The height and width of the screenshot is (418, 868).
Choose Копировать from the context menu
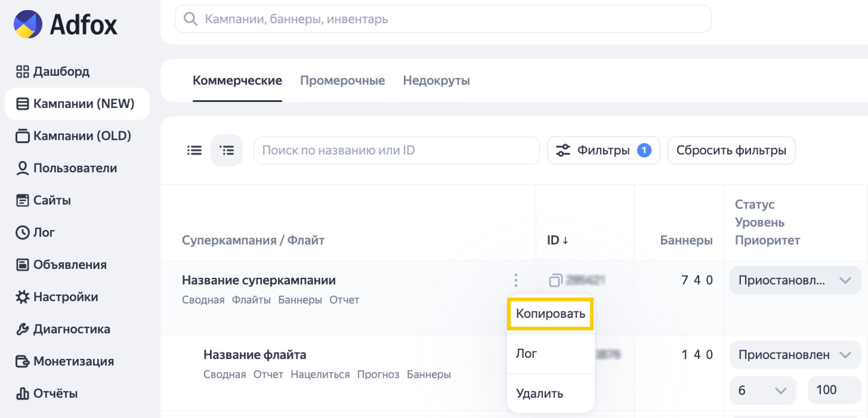(550, 314)
